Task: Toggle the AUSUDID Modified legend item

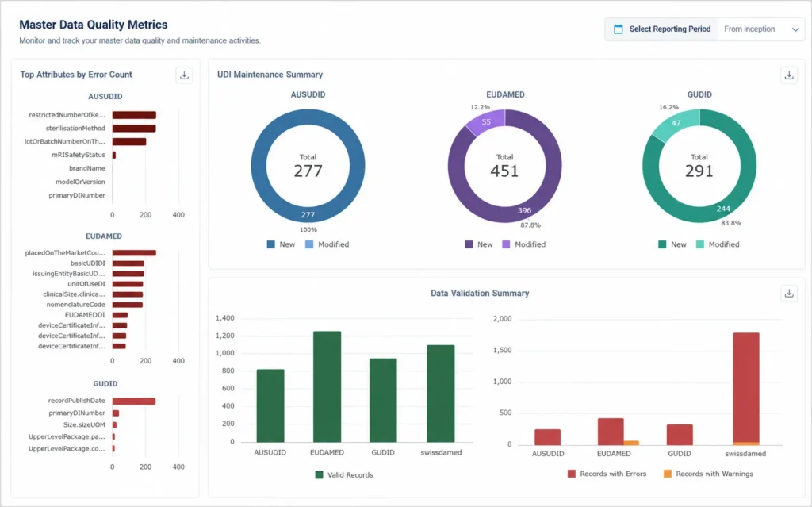Action: click(x=327, y=244)
